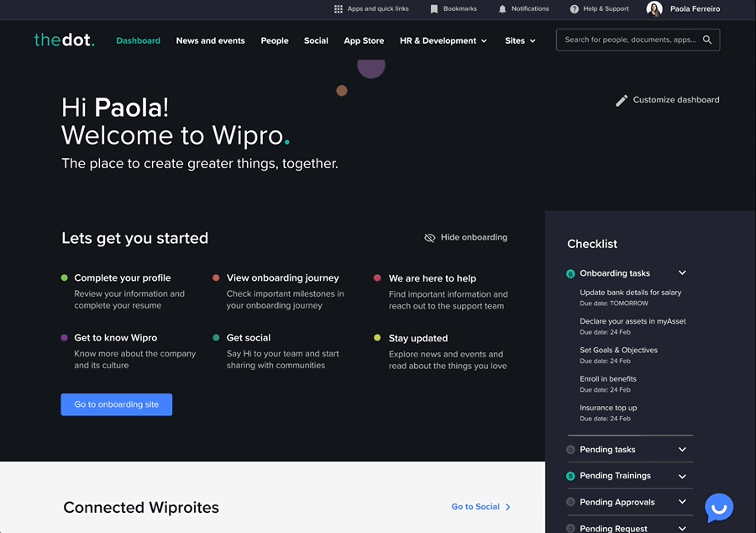Focus the search for people, documents field
The image size is (756, 533).
[x=638, y=40]
